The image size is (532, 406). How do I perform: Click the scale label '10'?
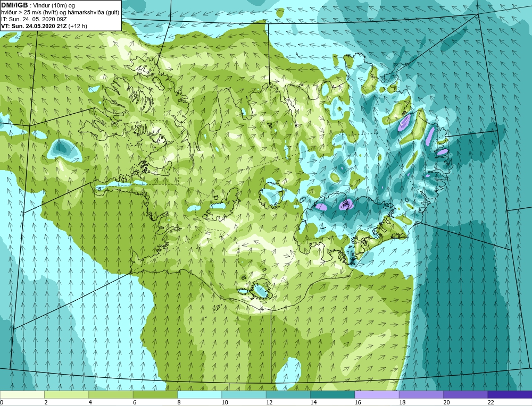[x=225, y=402]
